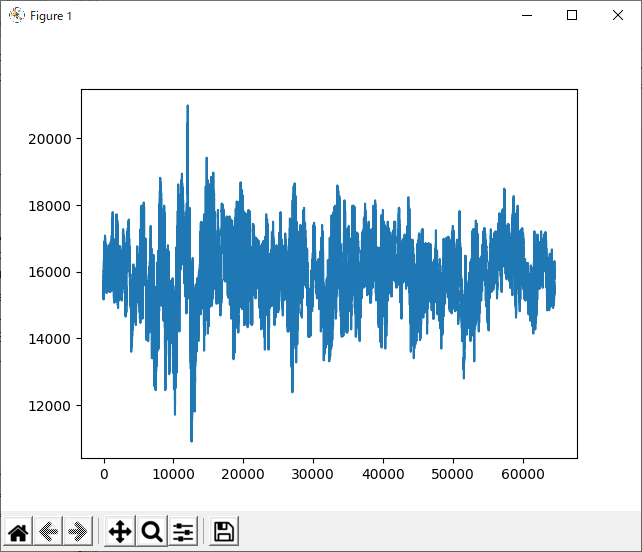Toggle the Pan axes tool
The height and width of the screenshot is (552, 642).
pos(120,531)
